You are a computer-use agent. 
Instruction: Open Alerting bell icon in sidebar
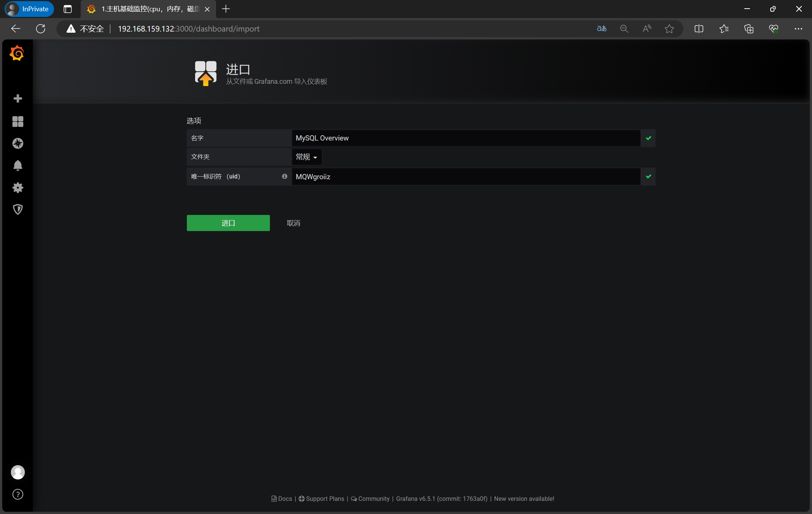[x=18, y=165]
